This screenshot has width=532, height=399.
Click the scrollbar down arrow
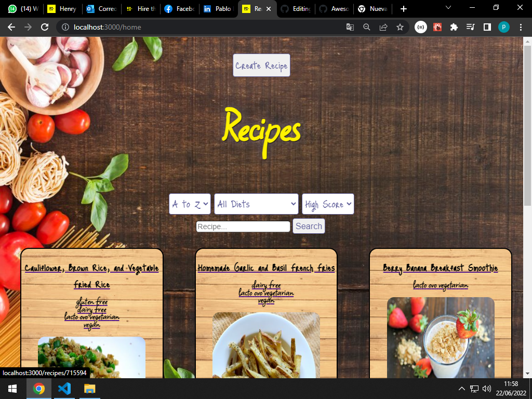[527, 374]
